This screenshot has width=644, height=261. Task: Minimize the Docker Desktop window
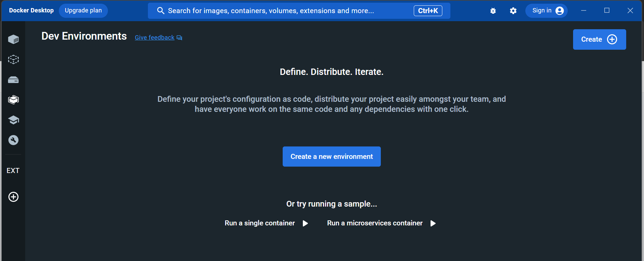point(584,11)
